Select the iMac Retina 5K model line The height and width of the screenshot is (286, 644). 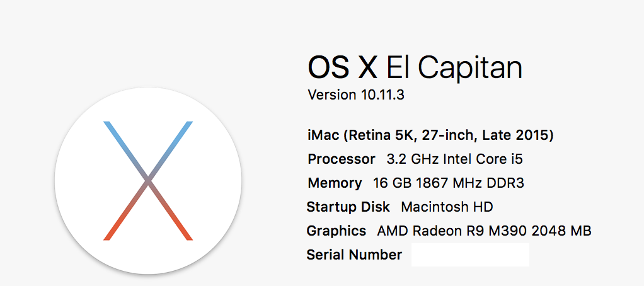pos(430,135)
